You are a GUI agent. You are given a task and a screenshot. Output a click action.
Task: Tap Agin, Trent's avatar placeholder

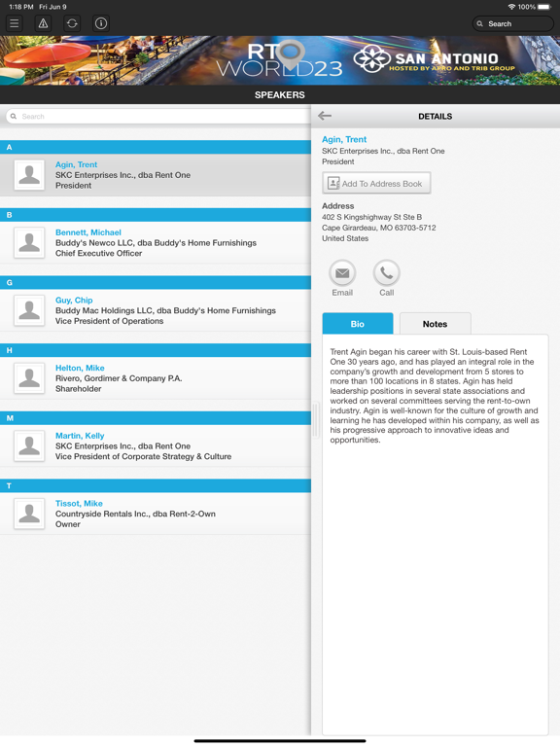[x=29, y=175]
